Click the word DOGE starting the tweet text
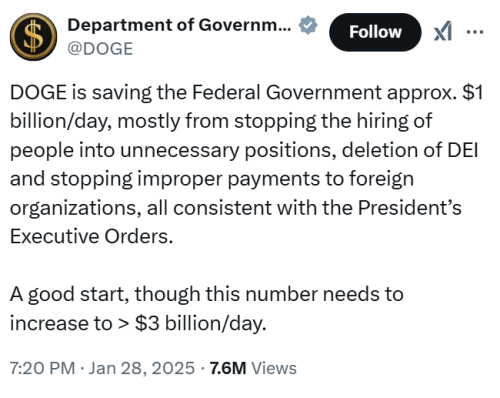 (x=38, y=92)
